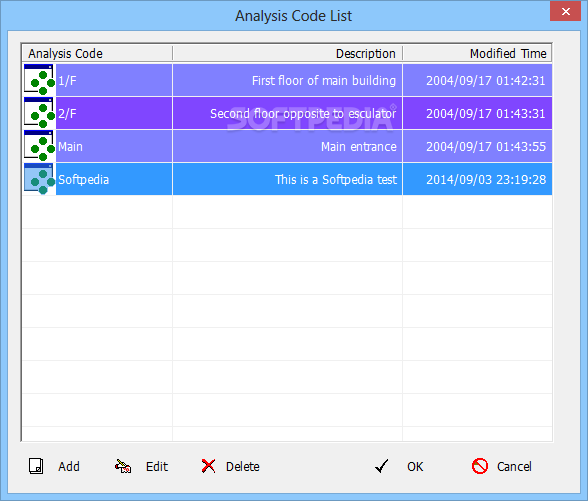Sort by the Modified Time column header
This screenshot has width=588, height=501.
point(477,53)
